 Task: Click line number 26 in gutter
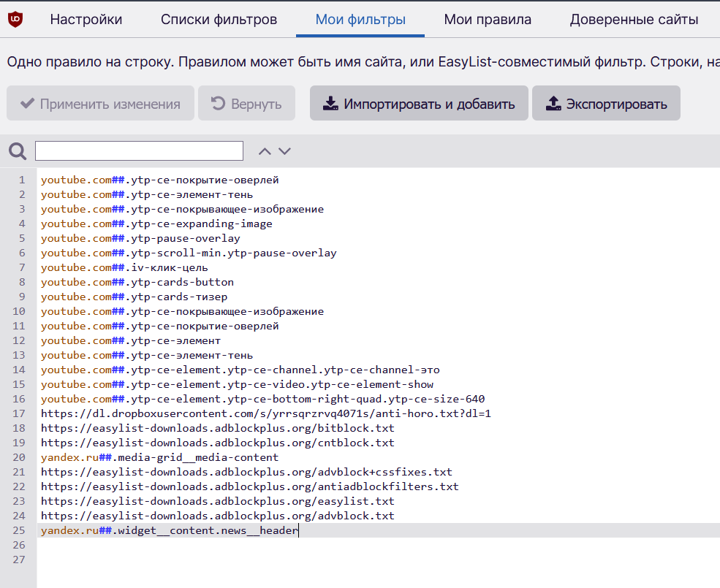pyautogui.click(x=19, y=546)
